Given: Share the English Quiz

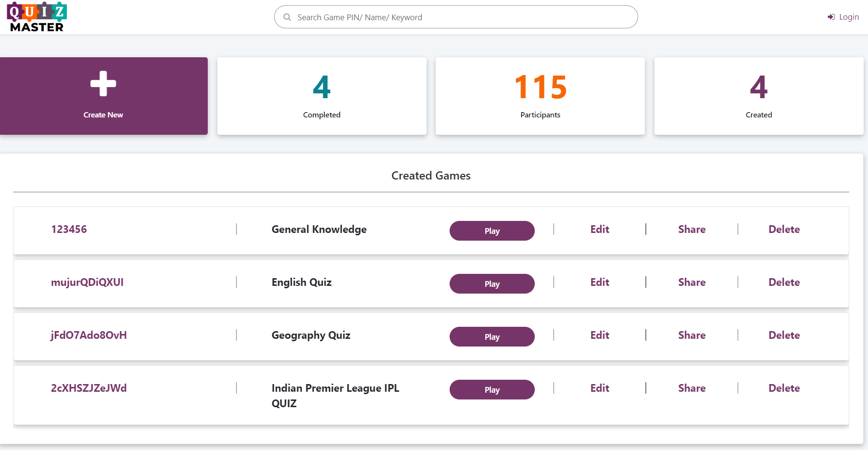Looking at the screenshot, I should 692,282.
